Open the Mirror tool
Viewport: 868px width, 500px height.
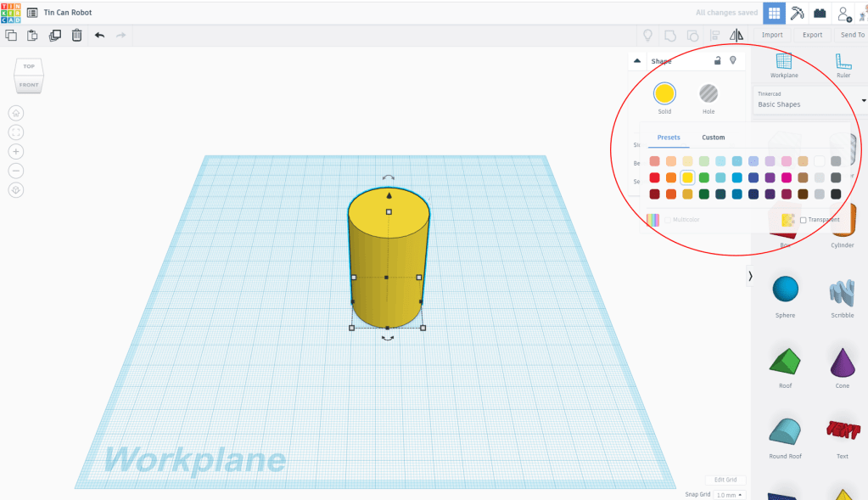point(736,35)
